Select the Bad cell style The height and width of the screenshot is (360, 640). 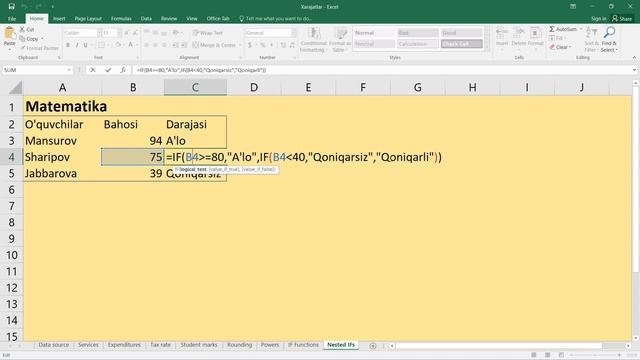(418, 33)
